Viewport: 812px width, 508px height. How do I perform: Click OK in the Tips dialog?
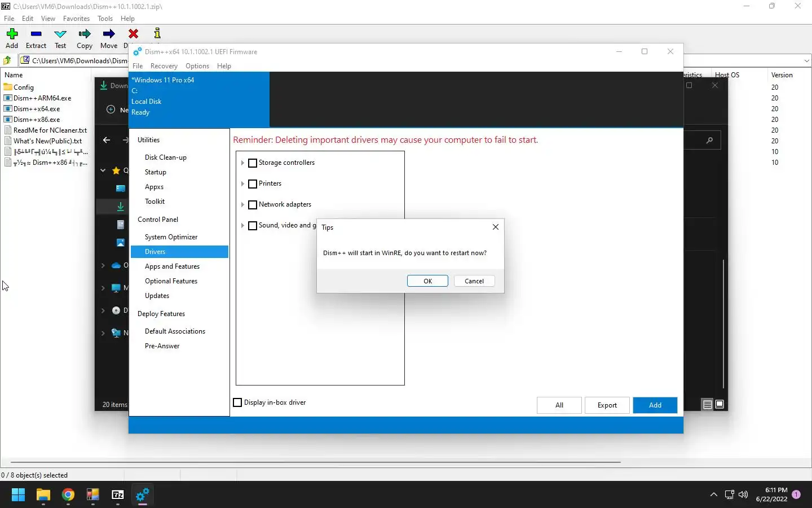click(x=427, y=281)
